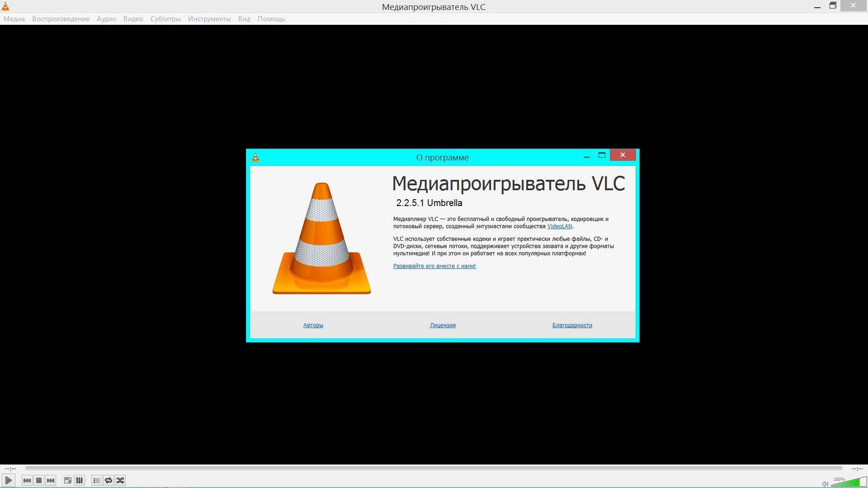Show the playlist
868x488 pixels.
pos(96,480)
